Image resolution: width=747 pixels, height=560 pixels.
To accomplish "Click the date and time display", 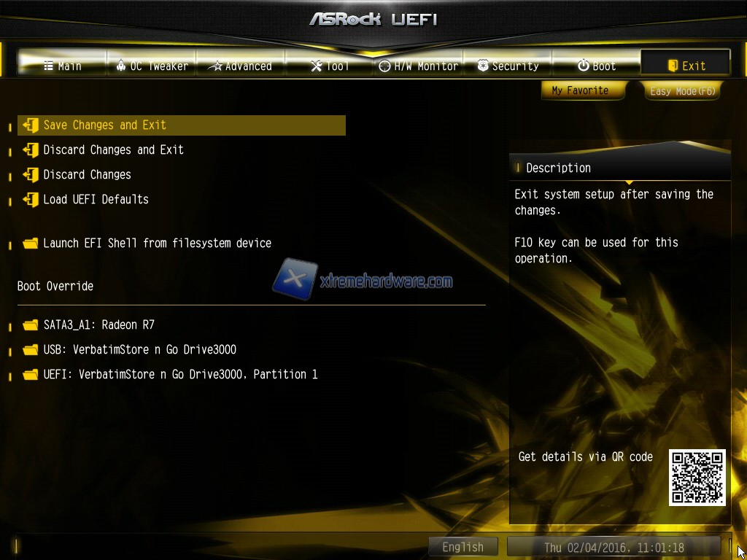I will [x=614, y=547].
